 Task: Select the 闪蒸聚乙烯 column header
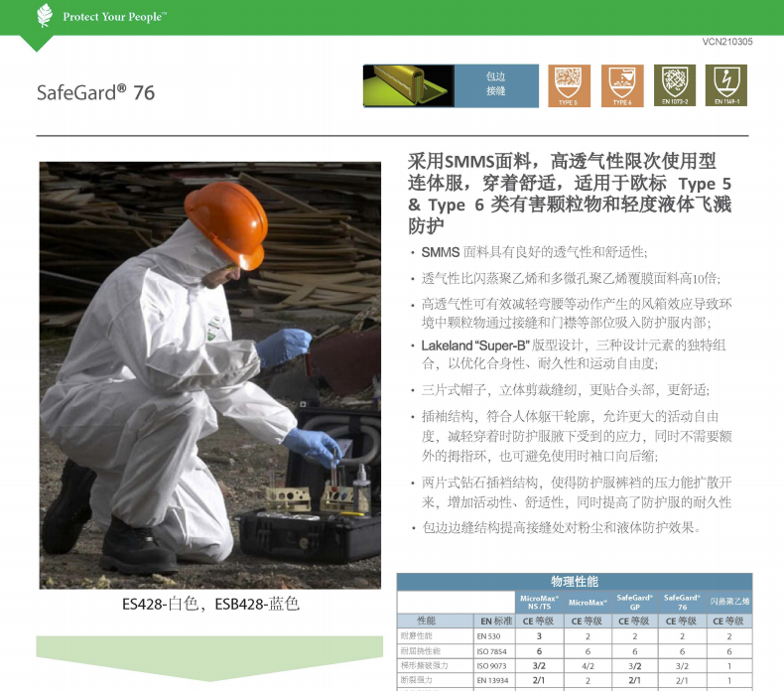tap(729, 602)
